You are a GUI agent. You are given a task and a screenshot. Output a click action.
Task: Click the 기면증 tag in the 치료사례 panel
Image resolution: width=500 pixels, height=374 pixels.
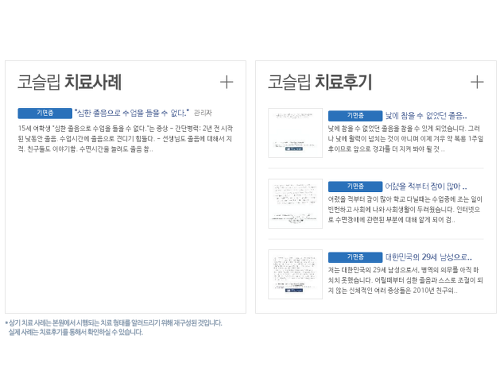coord(45,113)
